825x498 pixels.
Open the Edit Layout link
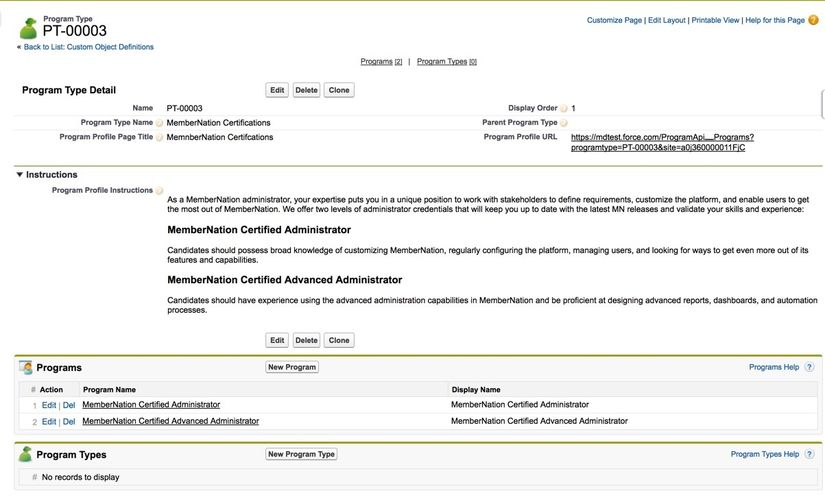tap(667, 20)
